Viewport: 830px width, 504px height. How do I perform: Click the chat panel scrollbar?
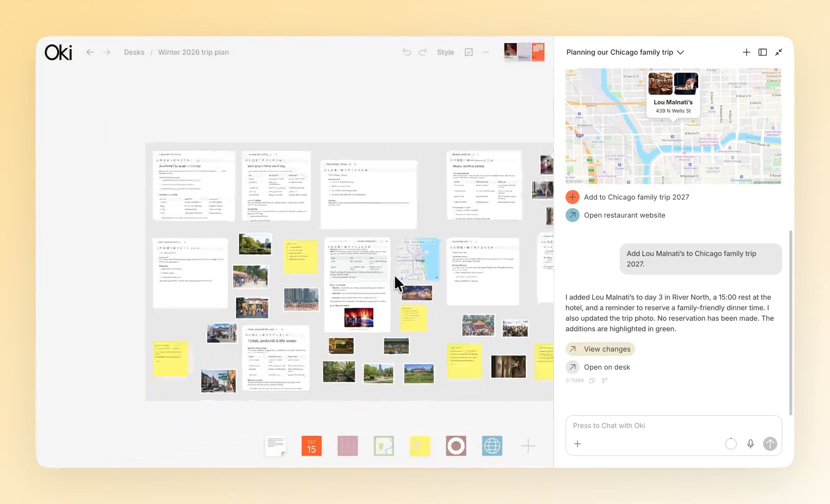pyautogui.click(x=791, y=322)
